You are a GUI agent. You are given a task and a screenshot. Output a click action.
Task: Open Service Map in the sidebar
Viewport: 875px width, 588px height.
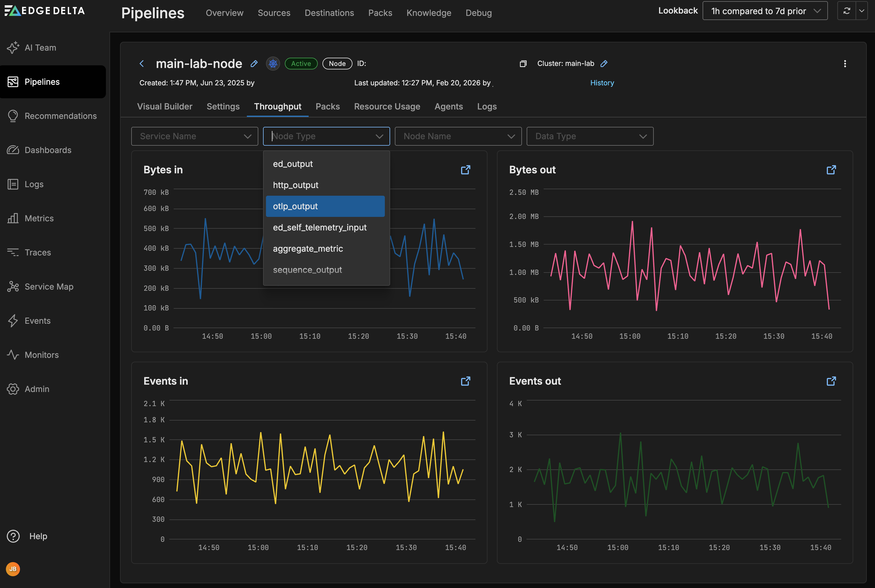[x=49, y=287]
